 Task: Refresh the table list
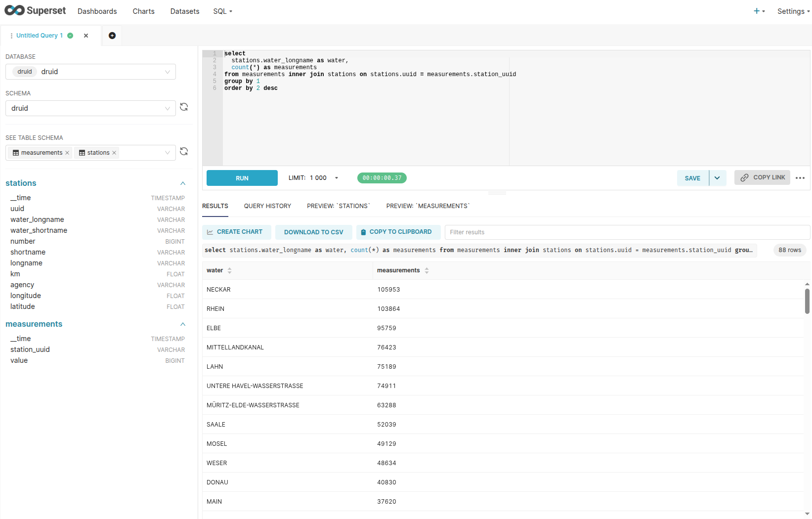pos(184,152)
